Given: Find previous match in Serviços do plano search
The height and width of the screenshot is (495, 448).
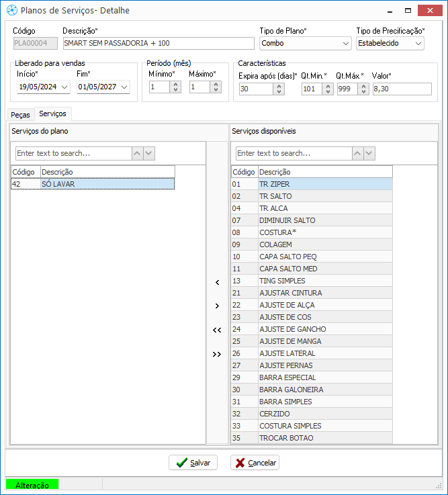Looking at the screenshot, I should (137, 153).
